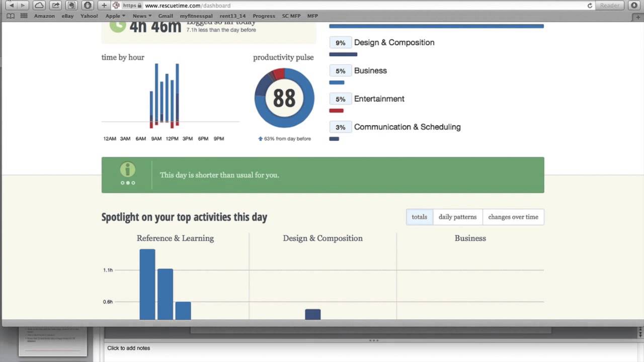Image resolution: width=644 pixels, height=362 pixels.
Task: Open the Reading List book icon
Action: tap(11, 16)
